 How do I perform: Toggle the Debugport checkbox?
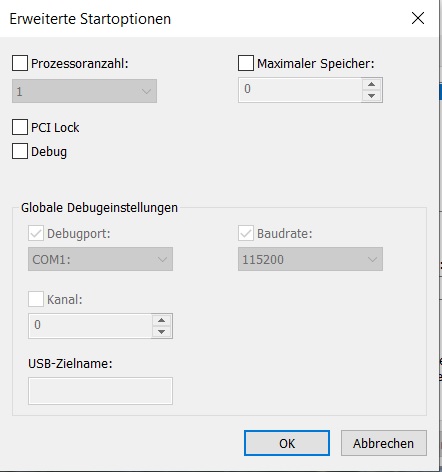(36, 233)
